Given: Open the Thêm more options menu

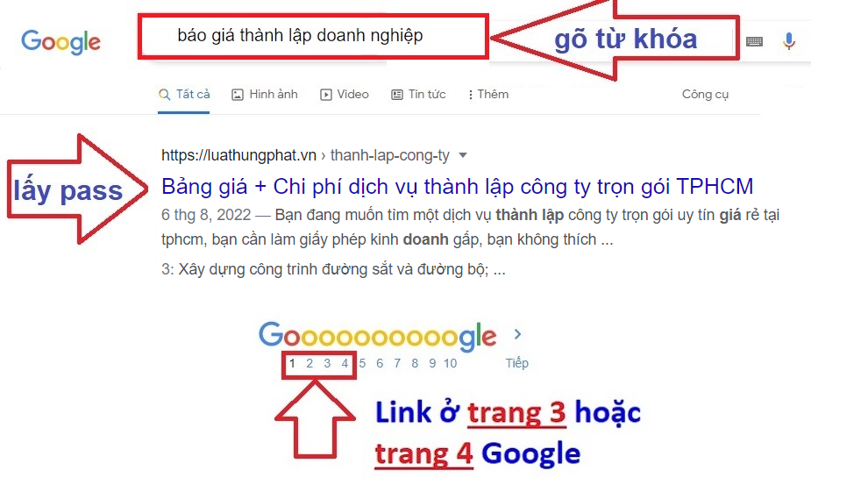Looking at the screenshot, I should click(488, 95).
